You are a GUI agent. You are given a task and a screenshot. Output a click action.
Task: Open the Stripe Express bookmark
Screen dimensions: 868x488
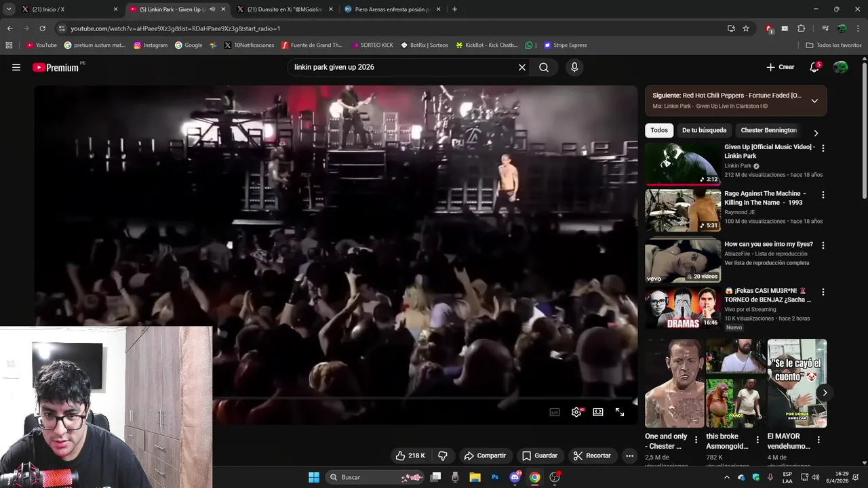pyautogui.click(x=565, y=45)
